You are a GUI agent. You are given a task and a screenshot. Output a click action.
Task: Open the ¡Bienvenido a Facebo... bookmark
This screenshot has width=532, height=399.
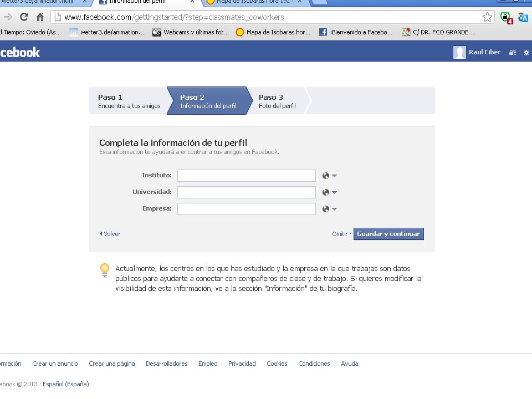[x=356, y=32]
